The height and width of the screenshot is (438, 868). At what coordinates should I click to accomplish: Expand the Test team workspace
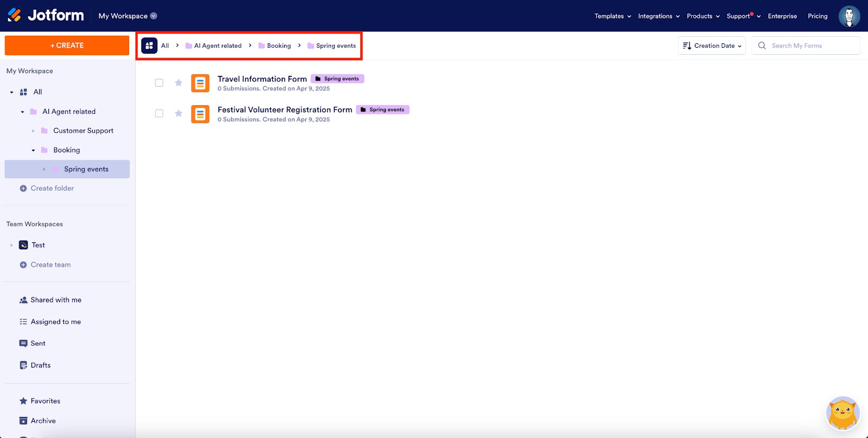(11, 245)
